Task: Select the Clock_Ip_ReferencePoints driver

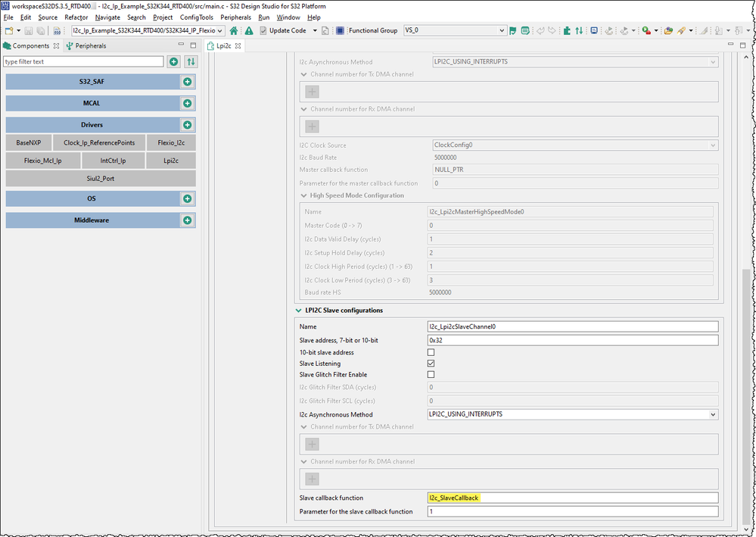Action: 99,143
